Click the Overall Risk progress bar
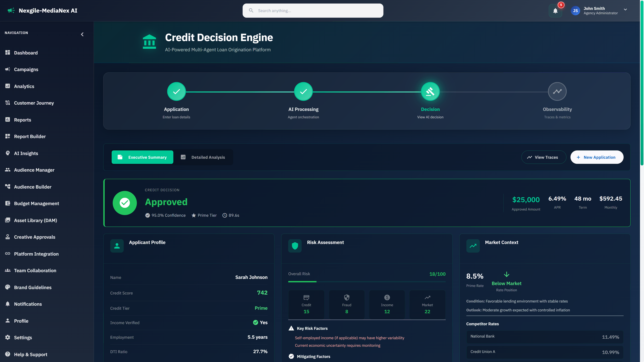This screenshot has height=362, width=644. coord(366,282)
